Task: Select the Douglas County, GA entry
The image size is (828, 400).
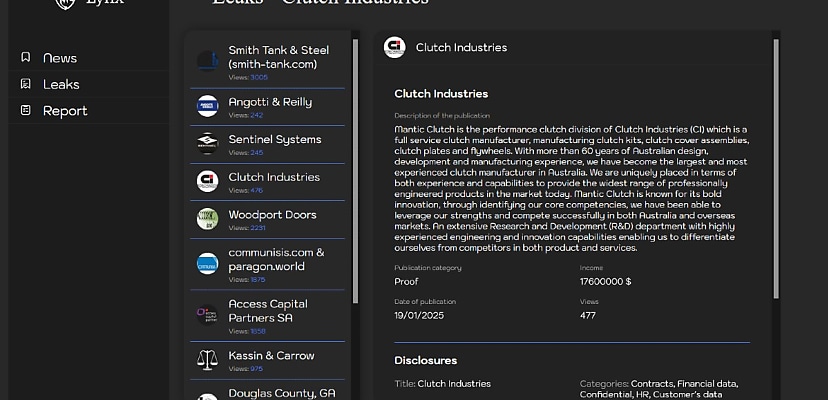Action: coord(267,391)
